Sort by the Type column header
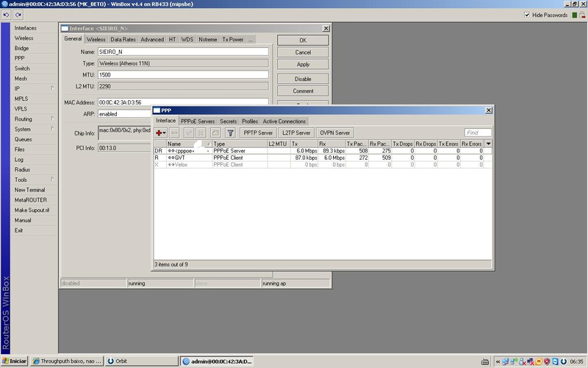Screen dimensions: 588x368 click(x=240, y=144)
